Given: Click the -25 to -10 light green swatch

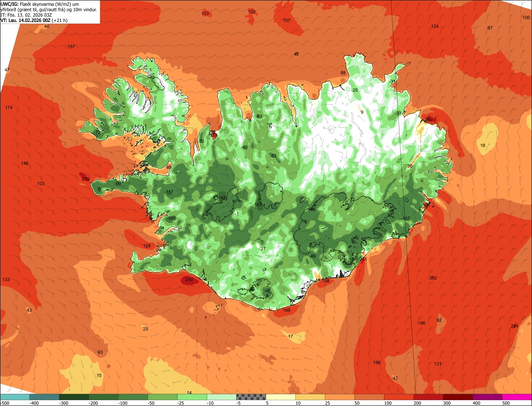Looking at the screenshot, I should coord(192,397).
